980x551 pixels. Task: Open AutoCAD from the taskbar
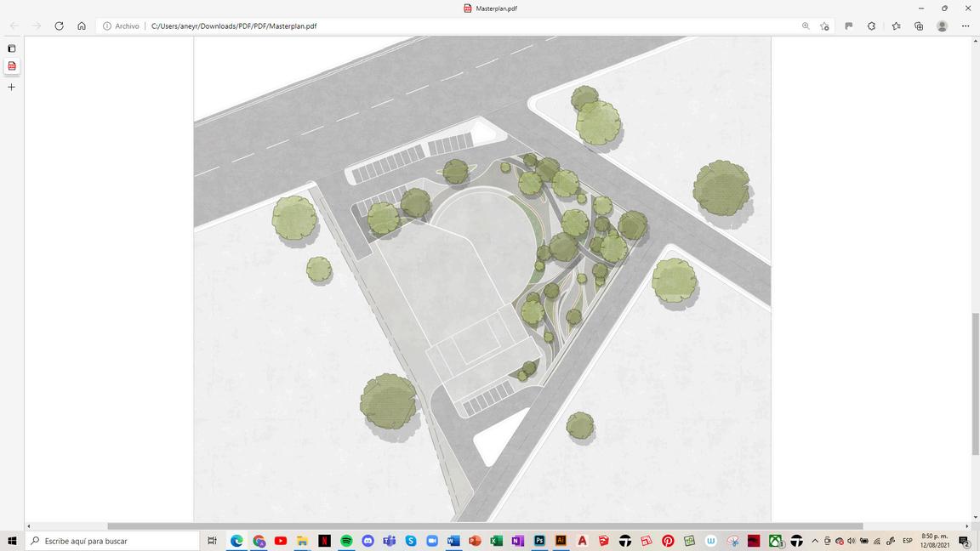(582, 541)
